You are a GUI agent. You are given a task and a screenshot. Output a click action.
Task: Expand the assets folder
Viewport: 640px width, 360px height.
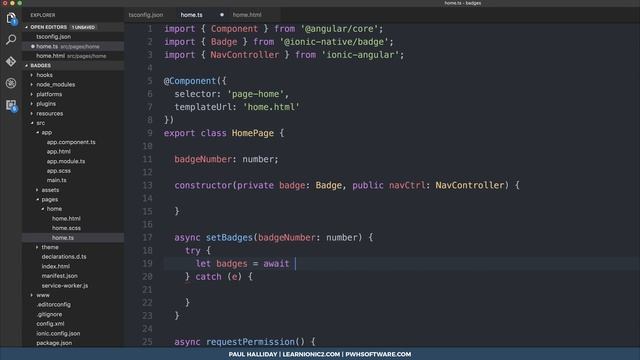pyautogui.click(x=50, y=190)
